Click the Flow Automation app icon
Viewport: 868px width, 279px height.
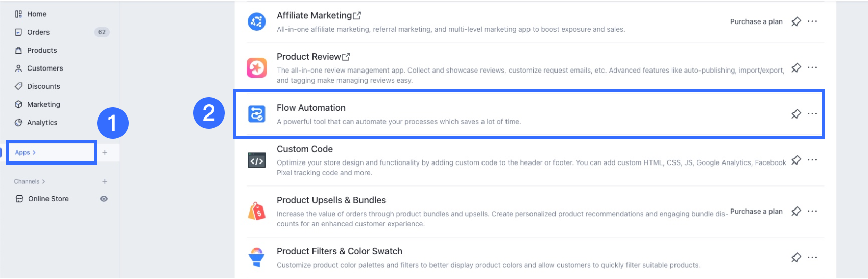(x=256, y=114)
